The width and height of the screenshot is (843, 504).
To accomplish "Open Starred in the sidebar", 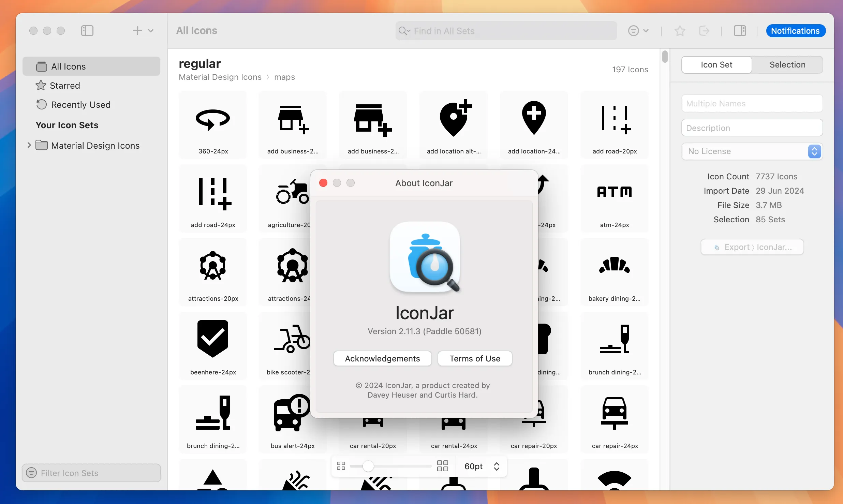I will click(91, 85).
